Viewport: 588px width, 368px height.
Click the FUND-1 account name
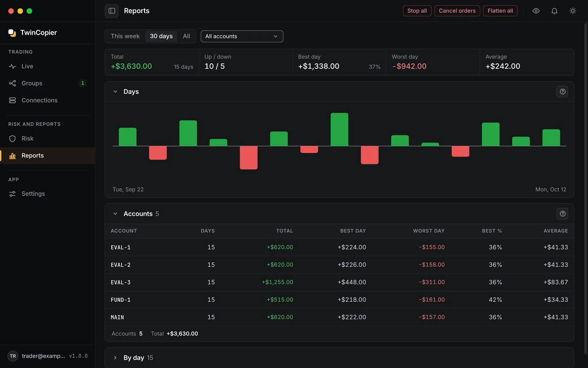click(121, 300)
